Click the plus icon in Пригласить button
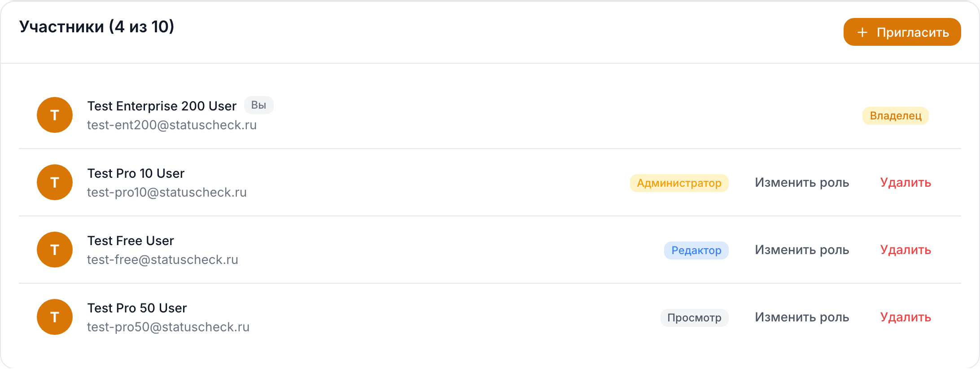This screenshot has width=980, height=369. (862, 32)
